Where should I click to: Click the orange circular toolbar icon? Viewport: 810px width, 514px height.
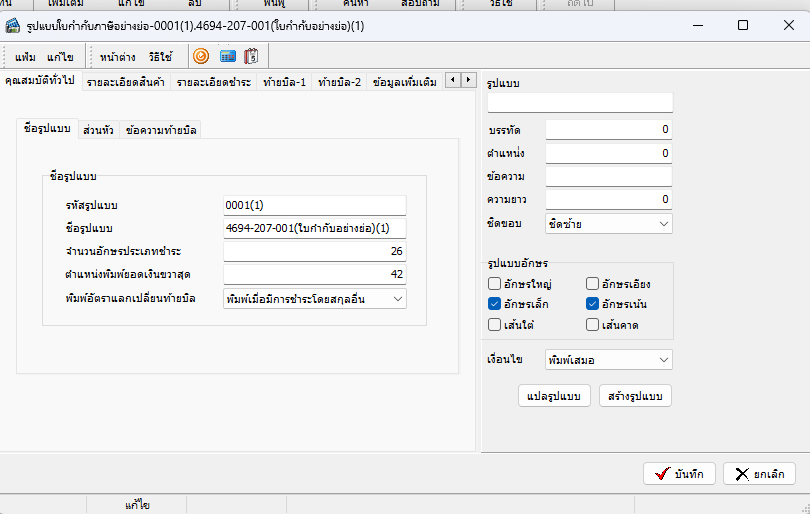tap(201, 57)
